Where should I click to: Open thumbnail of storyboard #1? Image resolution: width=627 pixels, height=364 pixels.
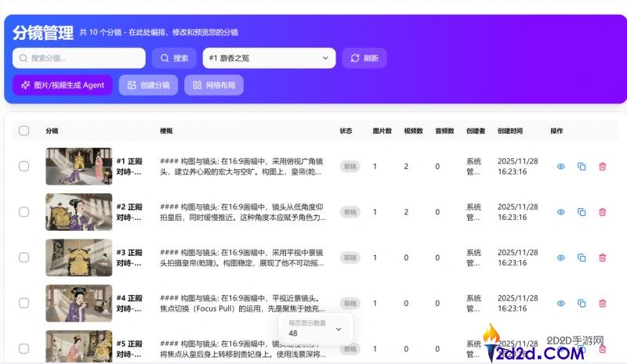pyautogui.click(x=79, y=166)
